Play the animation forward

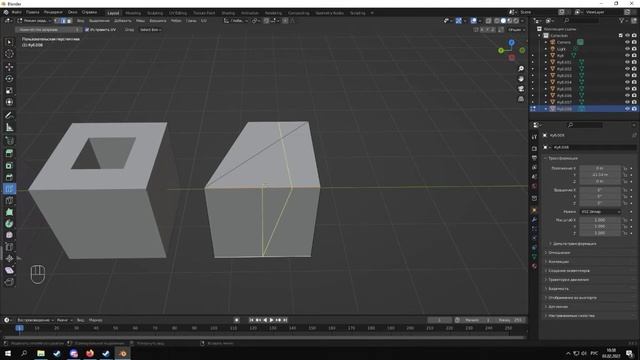(x=271, y=320)
